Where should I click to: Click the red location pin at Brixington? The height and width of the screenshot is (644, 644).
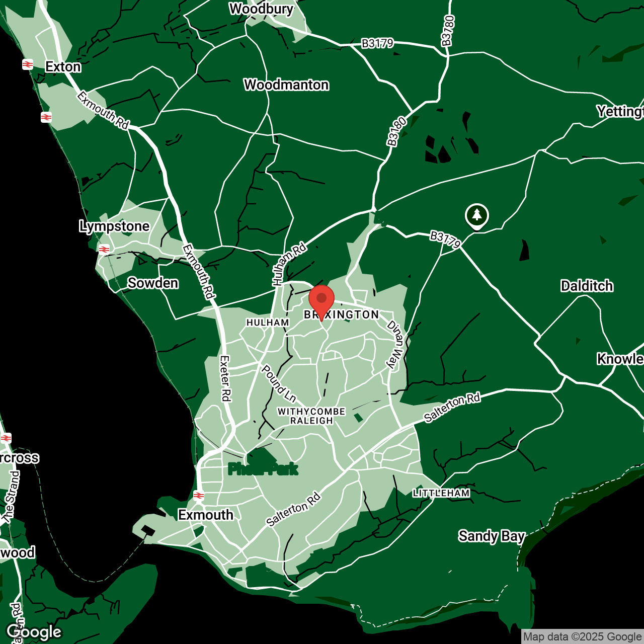pos(321,300)
